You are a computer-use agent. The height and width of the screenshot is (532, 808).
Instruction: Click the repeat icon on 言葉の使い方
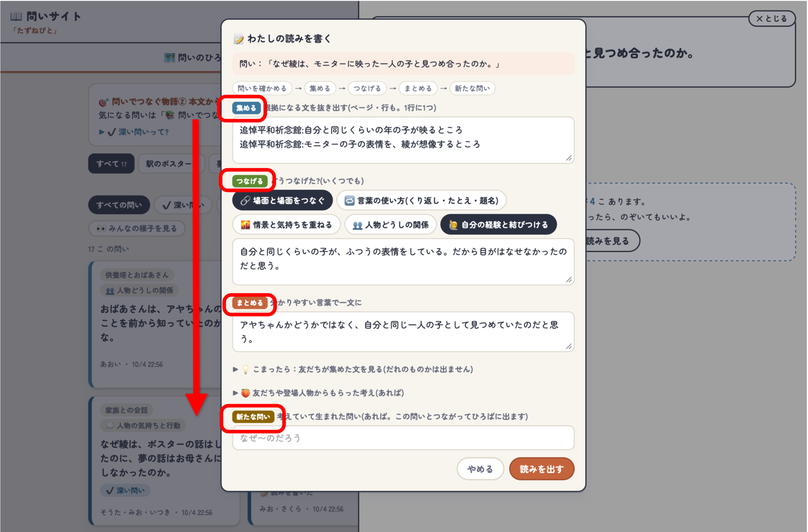point(349,201)
